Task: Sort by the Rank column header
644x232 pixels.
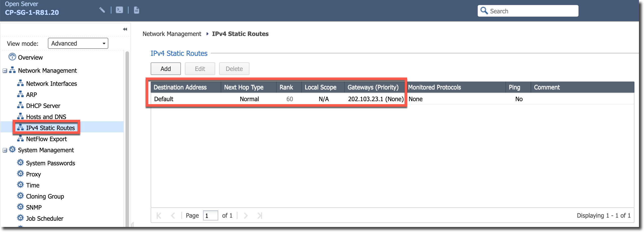Action: pyautogui.click(x=286, y=87)
